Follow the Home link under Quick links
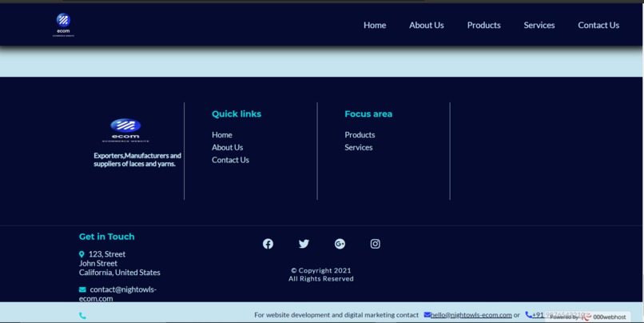Viewport: 644px width, 323px height. [222, 135]
